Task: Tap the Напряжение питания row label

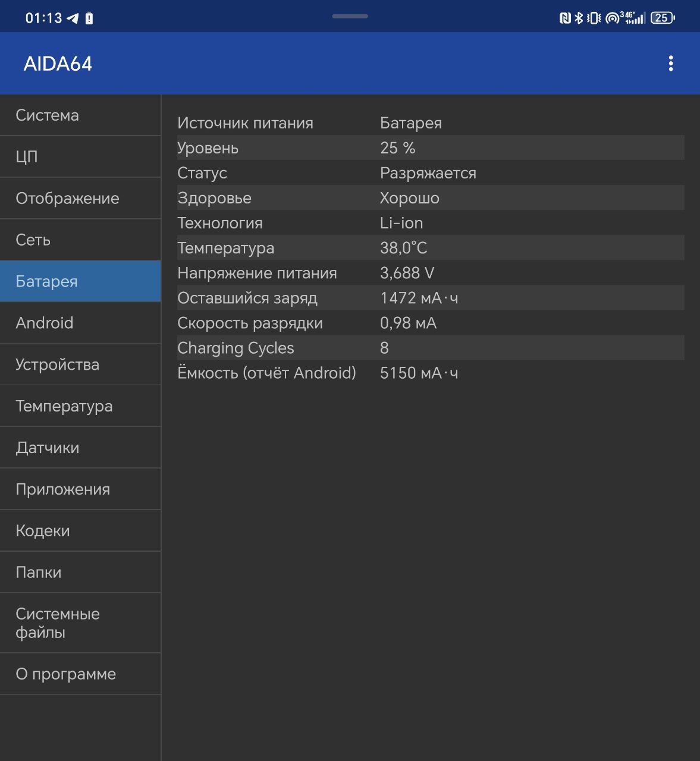Action: click(x=257, y=273)
